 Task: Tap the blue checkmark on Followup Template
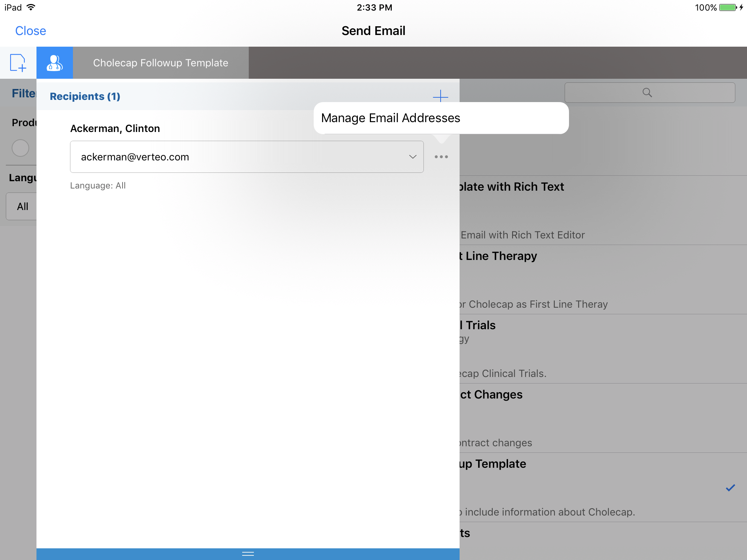(x=730, y=488)
